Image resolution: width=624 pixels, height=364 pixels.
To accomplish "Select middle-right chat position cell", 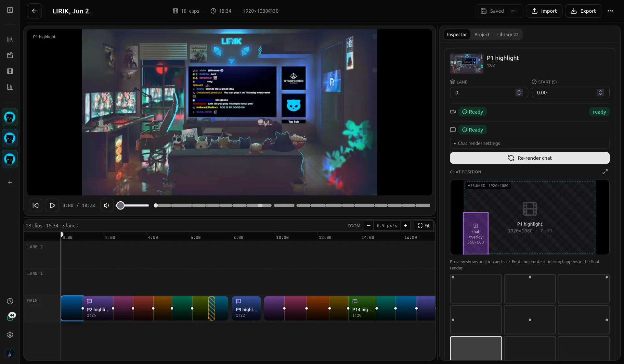I will (584, 320).
